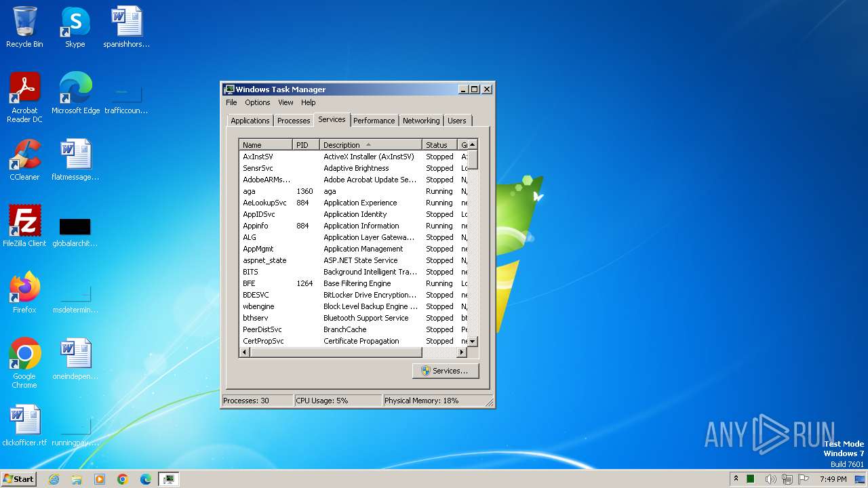The image size is (868, 488).
Task: Open Windows Media Player taskbar icon
Action: click(100, 479)
